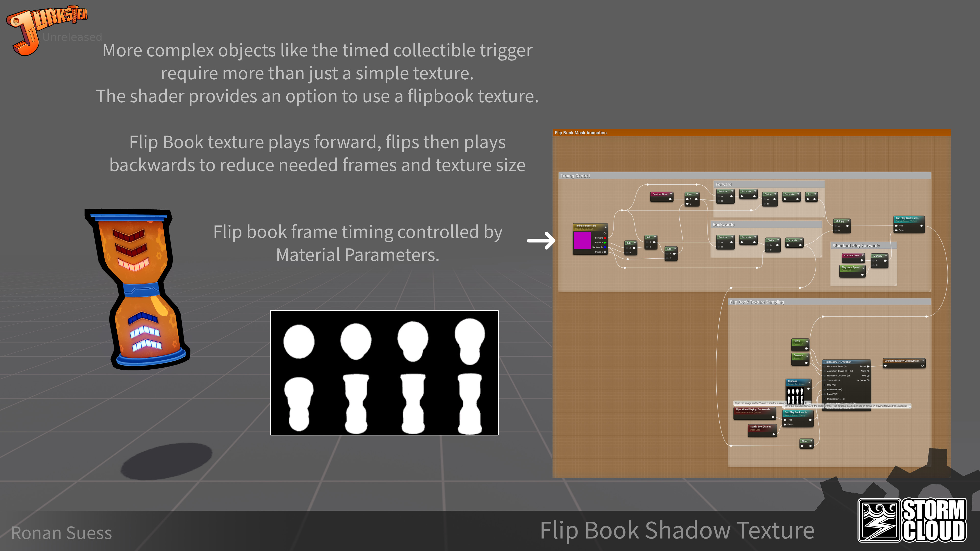Click the output pin of the Rows parameter
Viewport: 980px width, 551px height.
[x=806, y=349]
